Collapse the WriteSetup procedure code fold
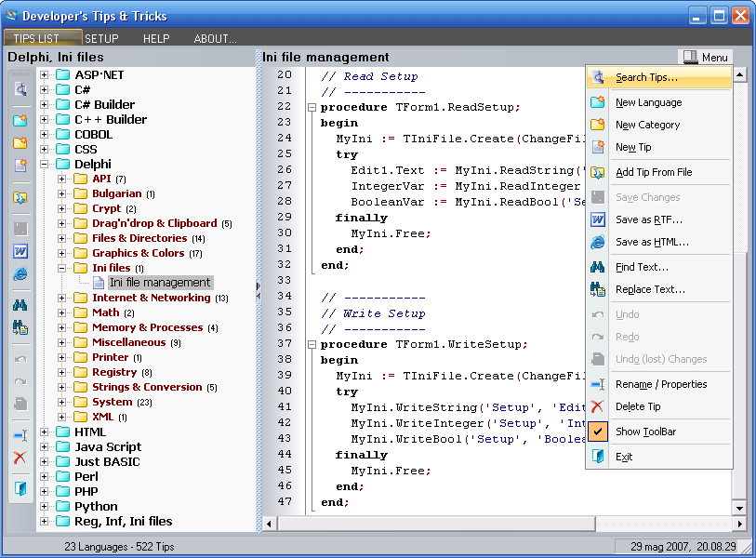 pyautogui.click(x=312, y=344)
